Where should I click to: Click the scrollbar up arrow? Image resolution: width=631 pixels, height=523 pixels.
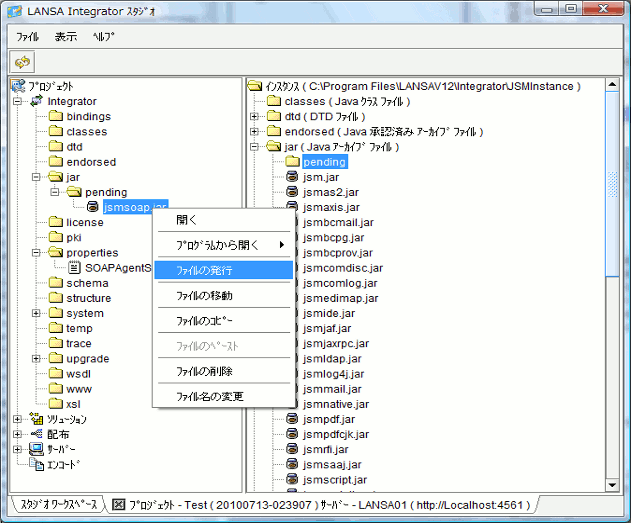(x=612, y=85)
